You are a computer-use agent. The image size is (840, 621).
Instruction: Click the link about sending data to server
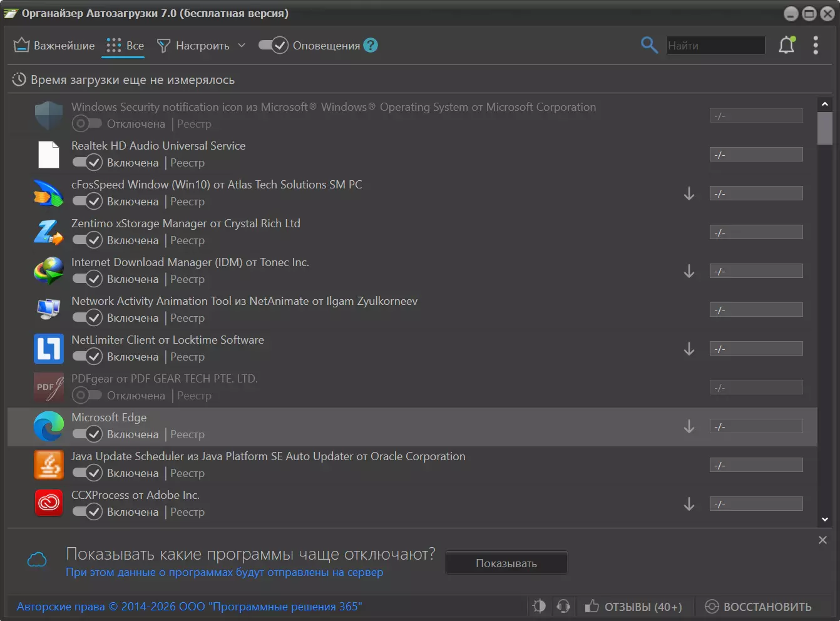click(x=224, y=572)
